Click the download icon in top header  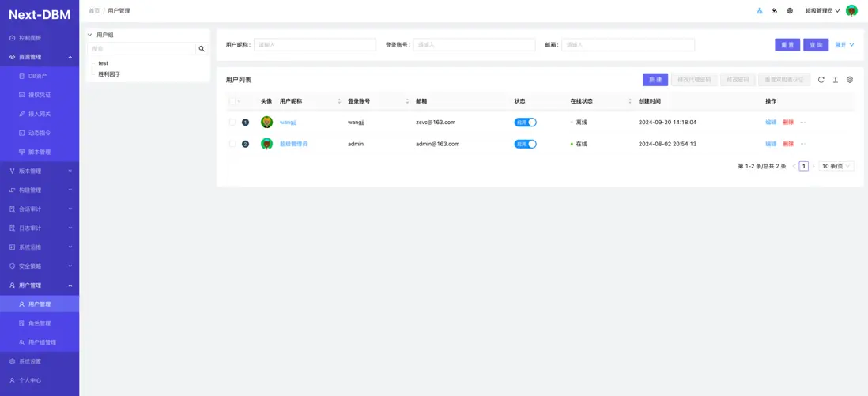[x=775, y=10]
